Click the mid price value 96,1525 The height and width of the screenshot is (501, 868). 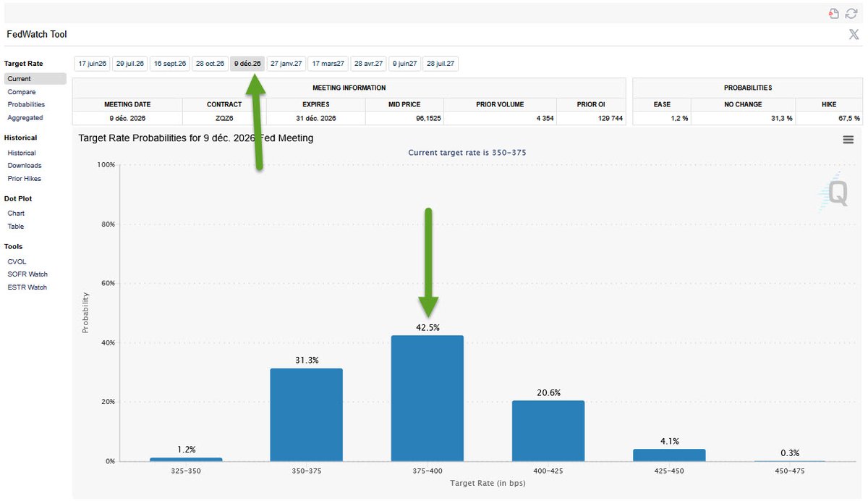[430, 117]
